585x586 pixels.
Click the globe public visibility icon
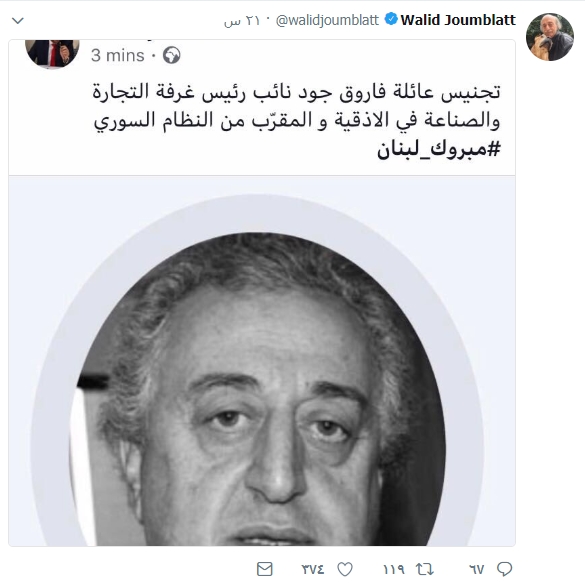coord(172,55)
